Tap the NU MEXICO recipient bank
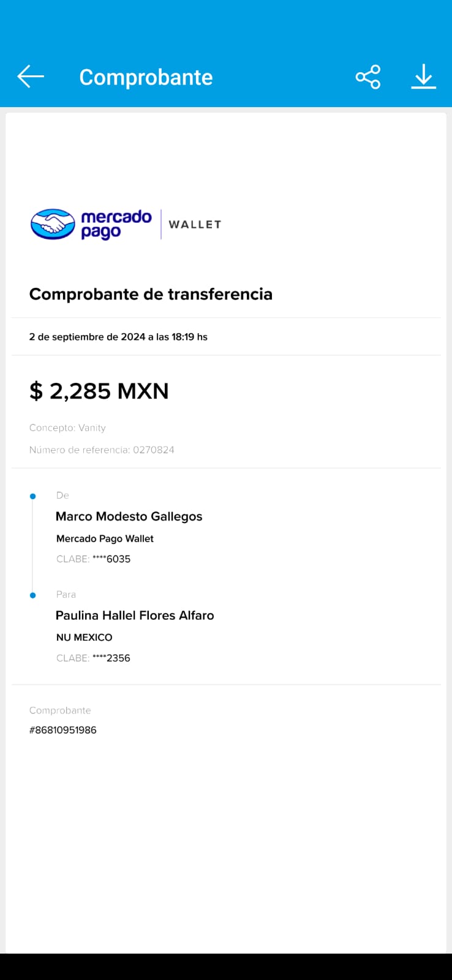 (84, 638)
